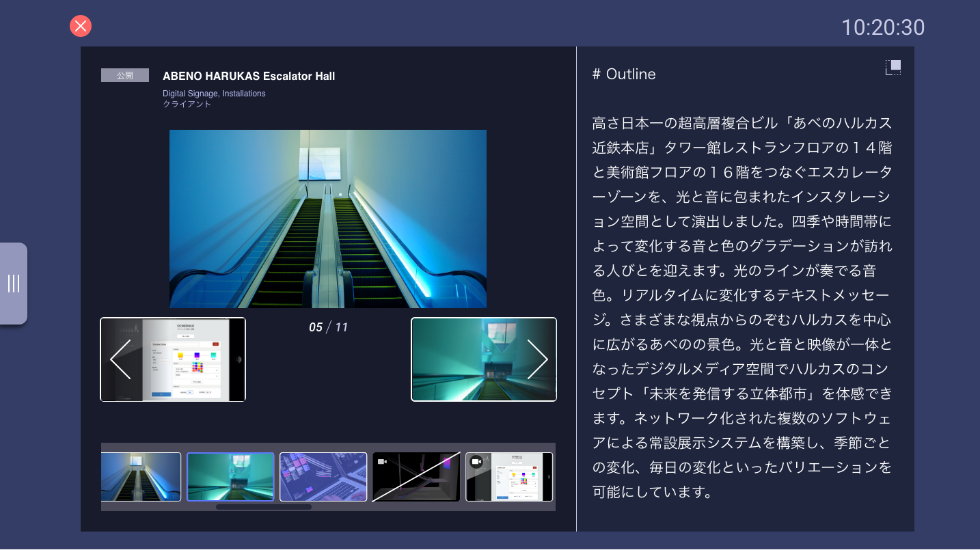Select the black thumbnail with diagonal line
Viewport: 980px width, 550px height.
click(x=416, y=477)
